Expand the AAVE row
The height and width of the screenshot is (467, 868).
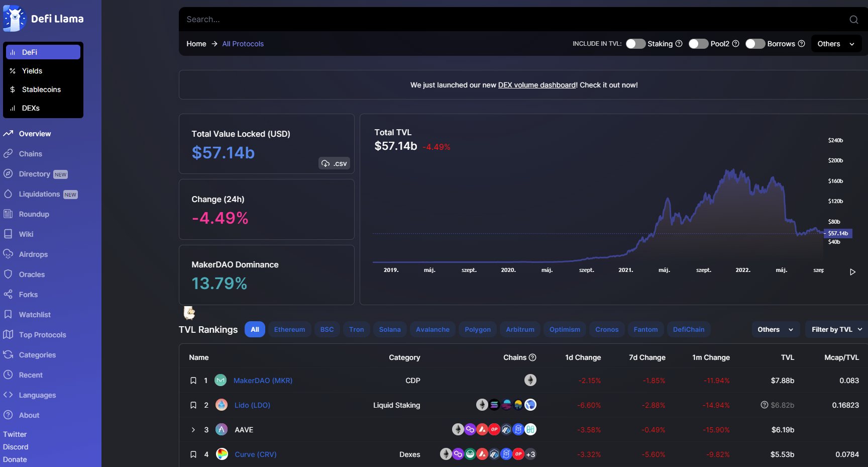pos(193,430)
